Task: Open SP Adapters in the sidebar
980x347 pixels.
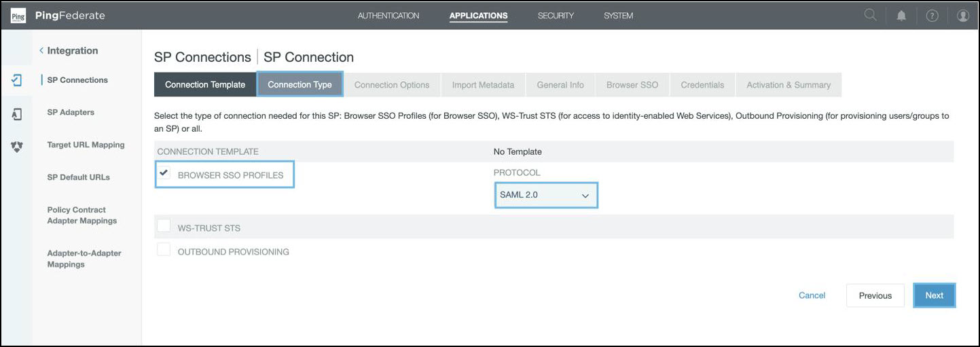Action: point(71,113)
